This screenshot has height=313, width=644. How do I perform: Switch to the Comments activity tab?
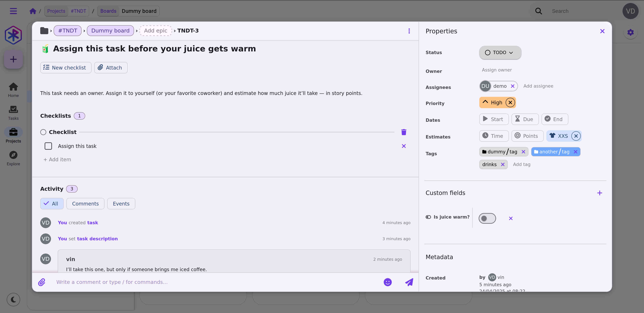coord(85,204)
